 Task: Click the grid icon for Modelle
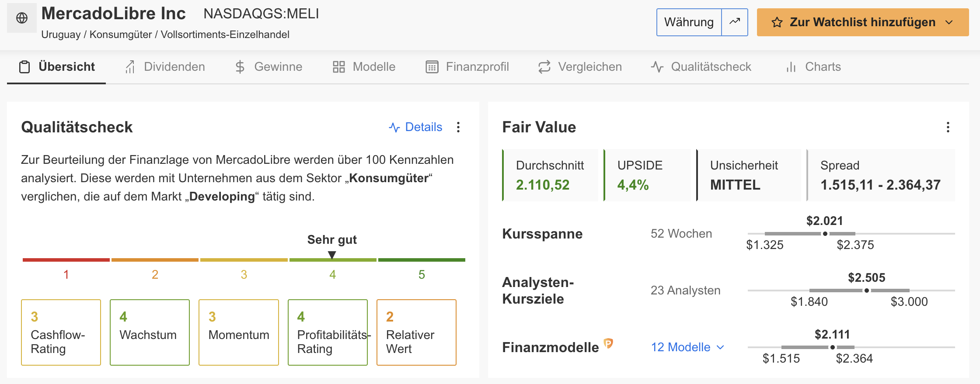339,67
